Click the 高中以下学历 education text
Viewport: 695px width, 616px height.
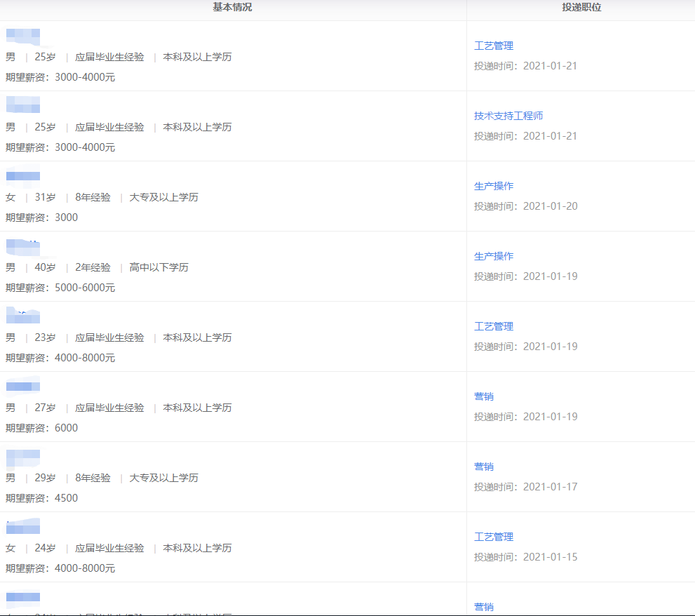158,267
